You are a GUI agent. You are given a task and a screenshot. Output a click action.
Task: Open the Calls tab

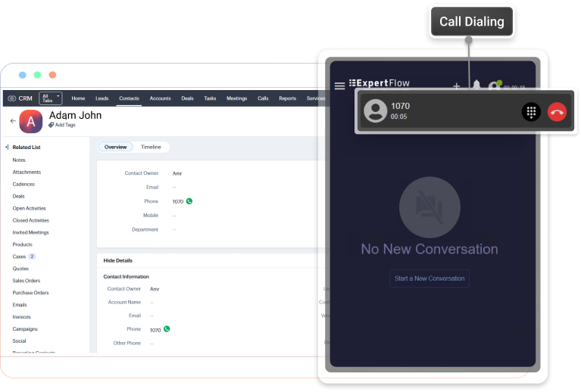tap(263, 98)
